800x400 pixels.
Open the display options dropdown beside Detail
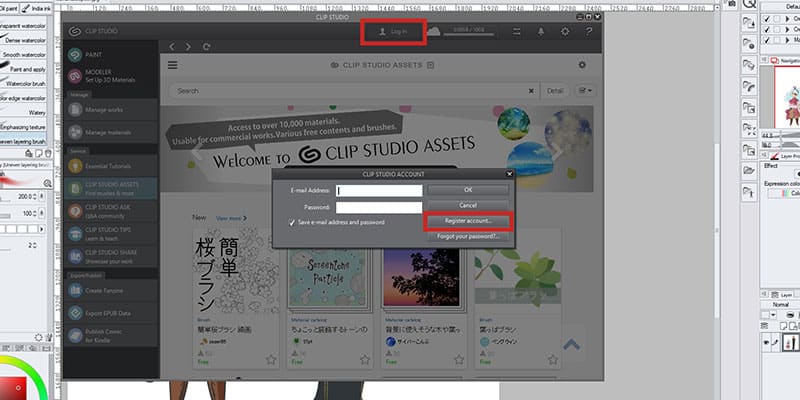[584, 91]
